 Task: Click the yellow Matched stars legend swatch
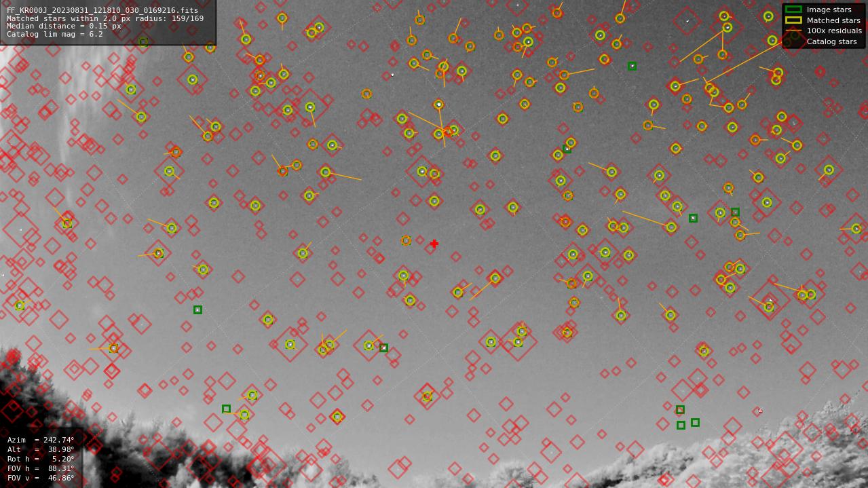point(793,20)
